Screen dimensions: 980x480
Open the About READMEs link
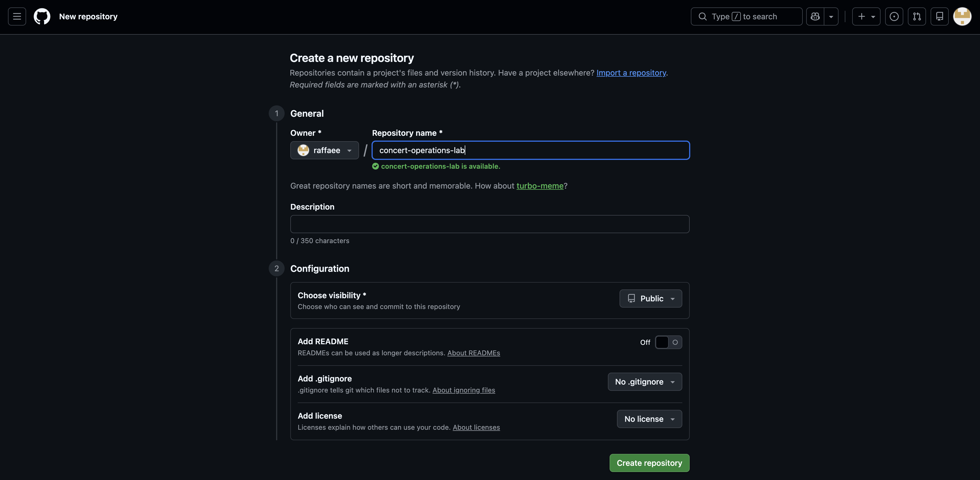pos(473,353)
